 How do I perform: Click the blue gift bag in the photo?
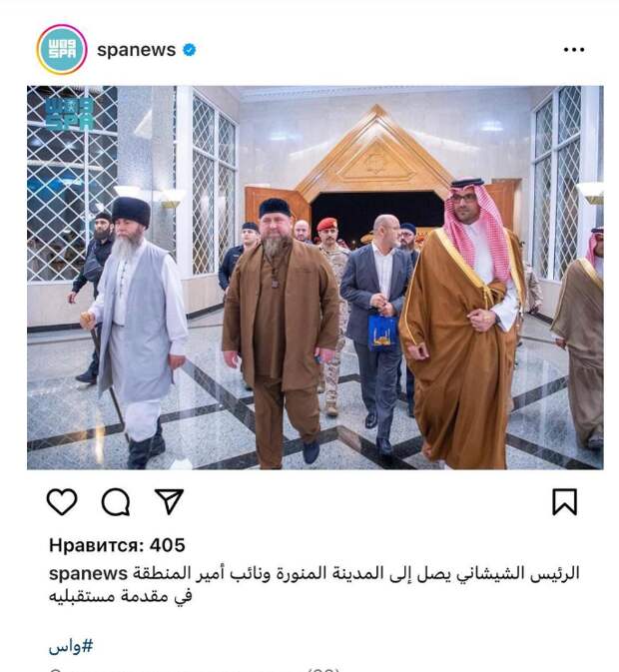point(382,332)
